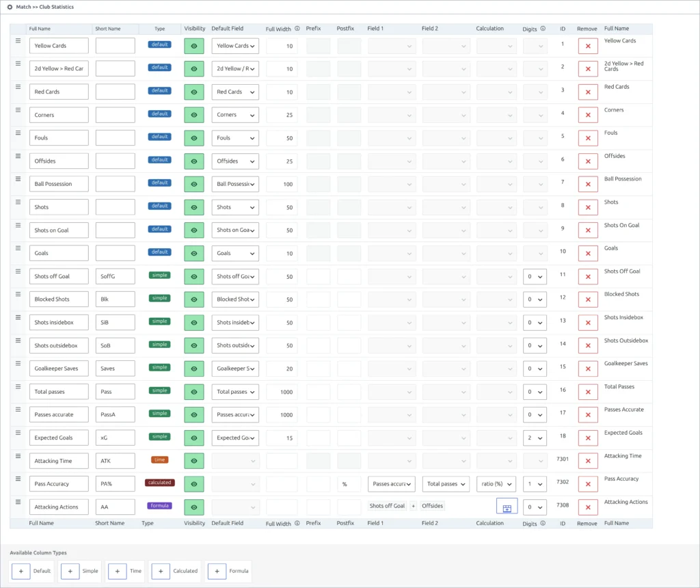Edit Short Name field containing SoffG
The width and height of the screenshot is (700, 588).
coord(115,276)
